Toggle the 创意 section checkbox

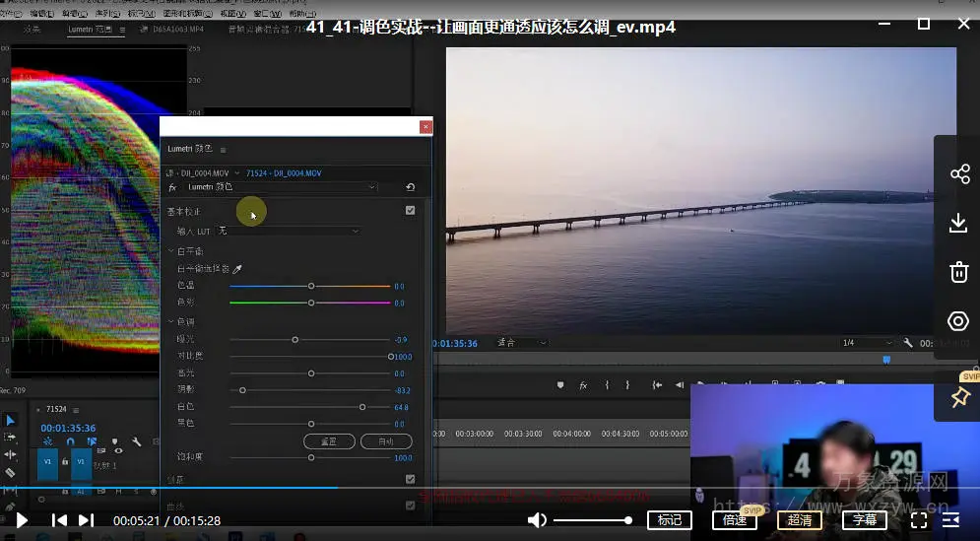[411, 479]
